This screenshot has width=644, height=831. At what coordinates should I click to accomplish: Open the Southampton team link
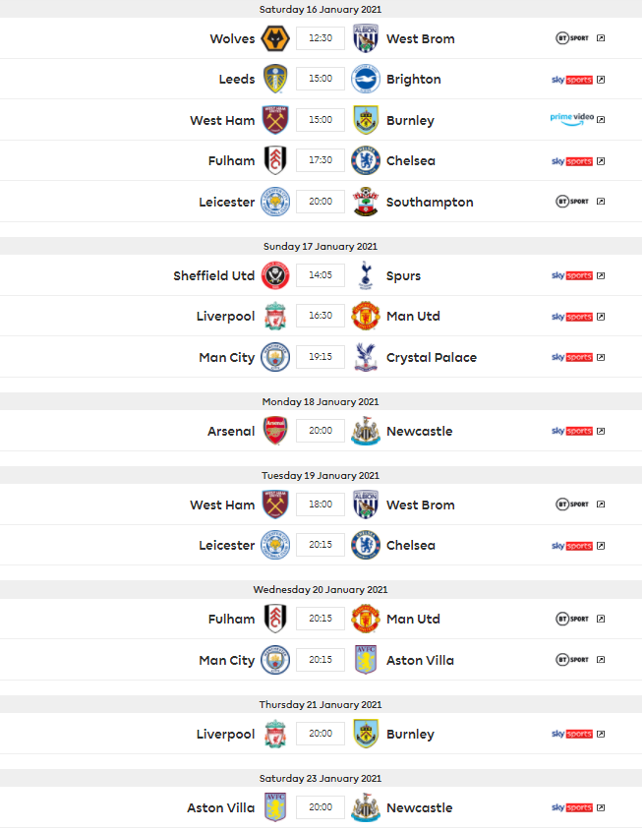point(430,203)
